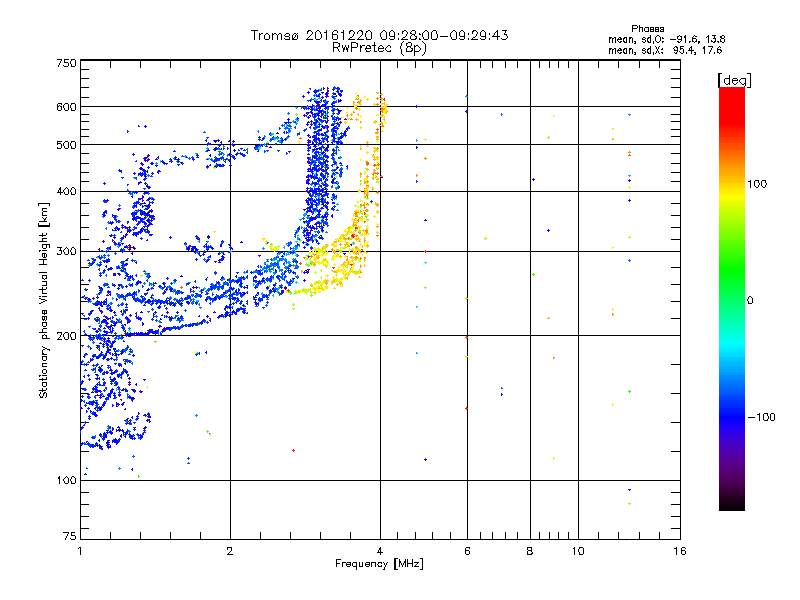This screenshot has width=800, height=600.
Task: Click the y-axis label '600'
Action: (67, 107)
